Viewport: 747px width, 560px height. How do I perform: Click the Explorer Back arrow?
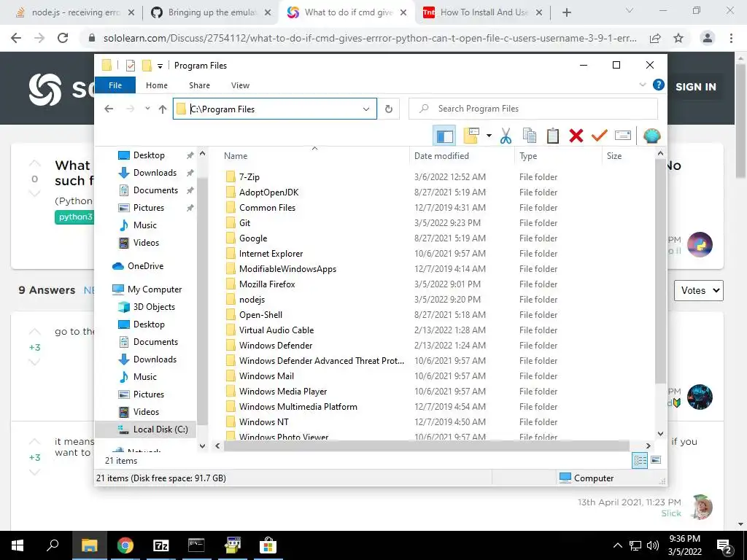coord(109,109)
